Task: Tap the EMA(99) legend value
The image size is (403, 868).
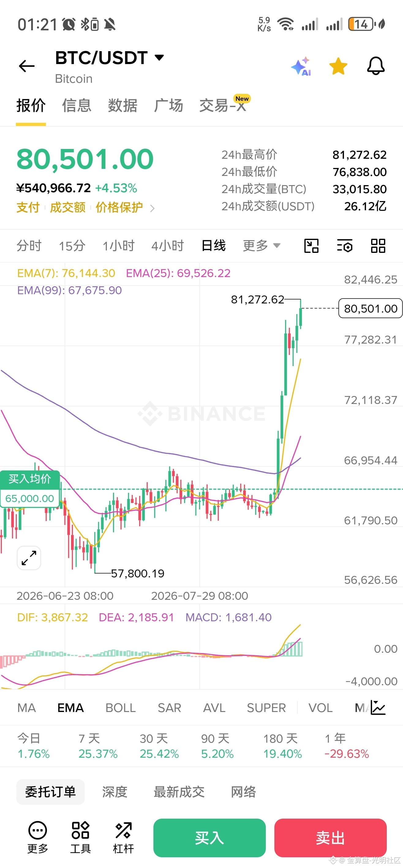Action: pyautogui.click(x=69, y=290)
